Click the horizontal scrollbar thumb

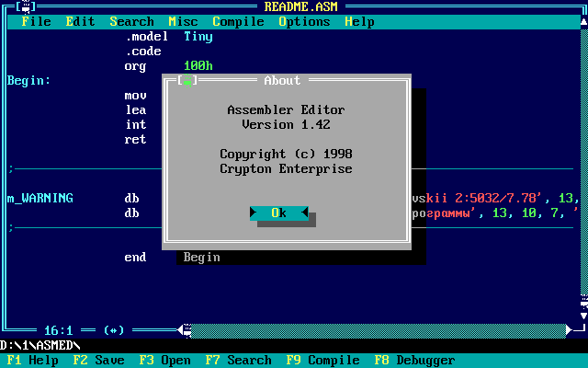(187, 330)
